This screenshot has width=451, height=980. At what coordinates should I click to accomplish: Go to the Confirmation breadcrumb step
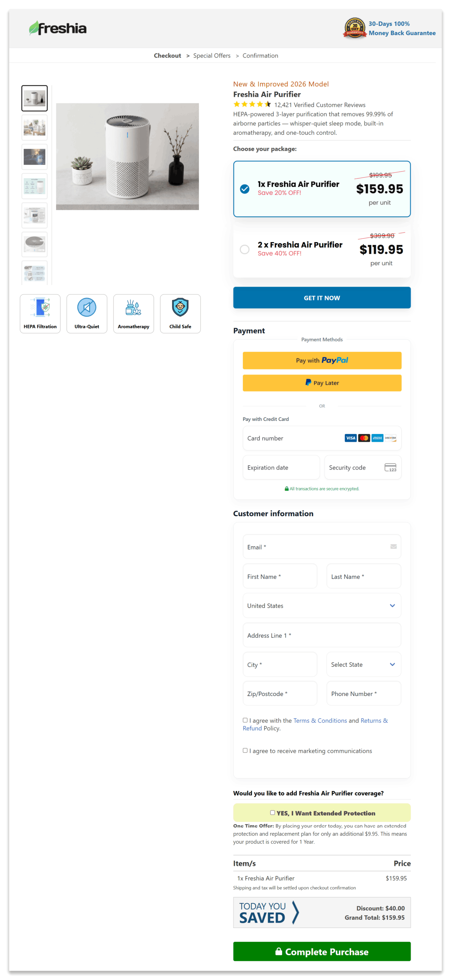coord(260,56)
